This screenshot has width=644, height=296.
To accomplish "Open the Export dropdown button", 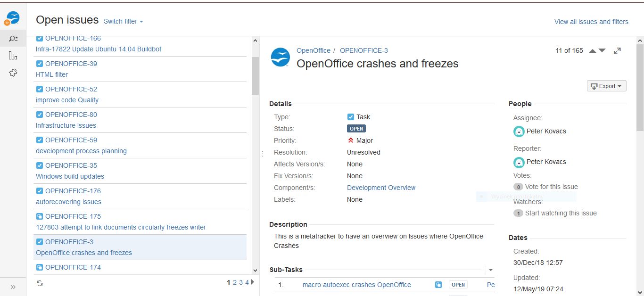I will [x=607, y=86].
